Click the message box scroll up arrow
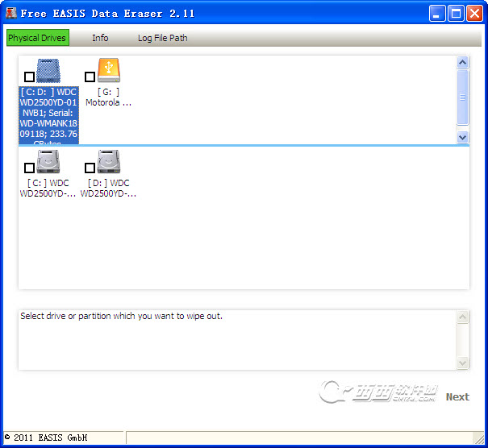488x448 pixels. point(462,317)
